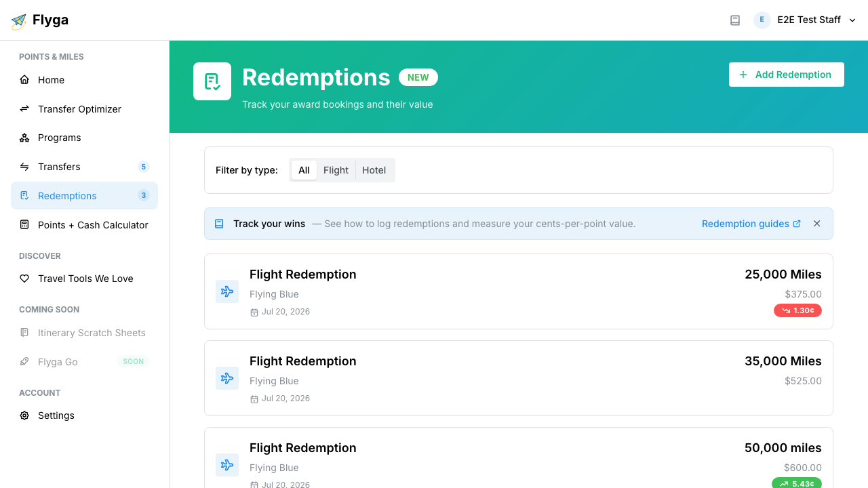The height and width of the screenshot is (488, 868).
Task: Click the E user avatar
Action: click(x=762, y=20)
